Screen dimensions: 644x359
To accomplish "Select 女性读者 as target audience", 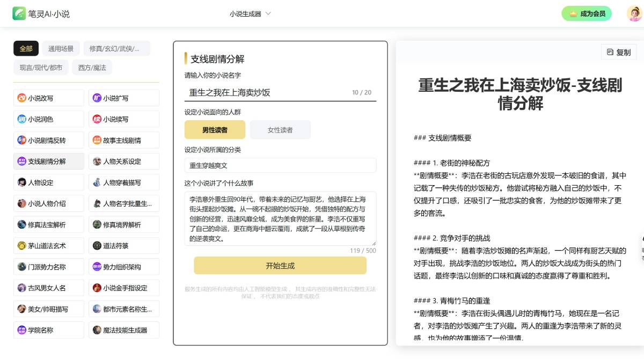I will (280, 129).
